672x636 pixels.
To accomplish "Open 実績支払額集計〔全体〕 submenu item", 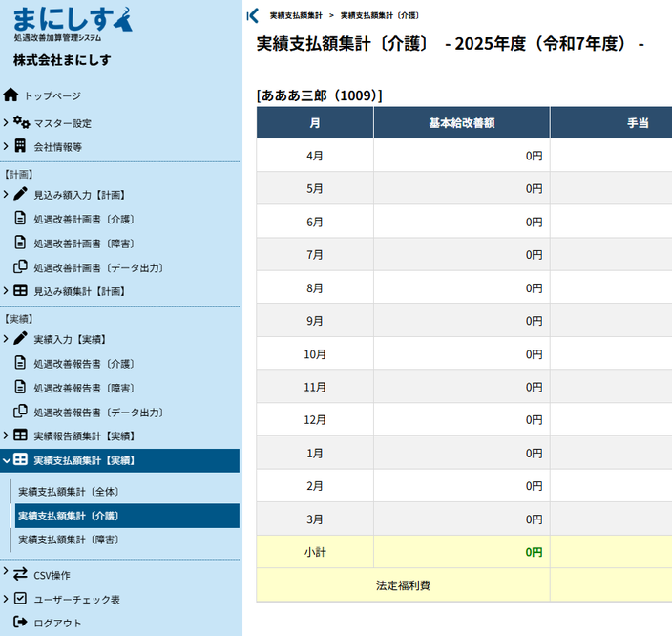I will pos(69,492).
